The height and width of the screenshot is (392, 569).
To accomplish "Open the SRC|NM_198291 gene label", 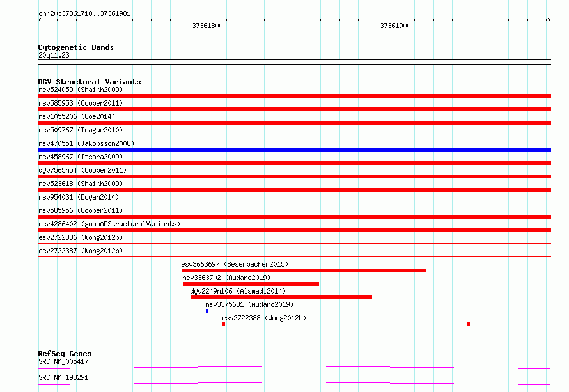I will coord(63,377).
